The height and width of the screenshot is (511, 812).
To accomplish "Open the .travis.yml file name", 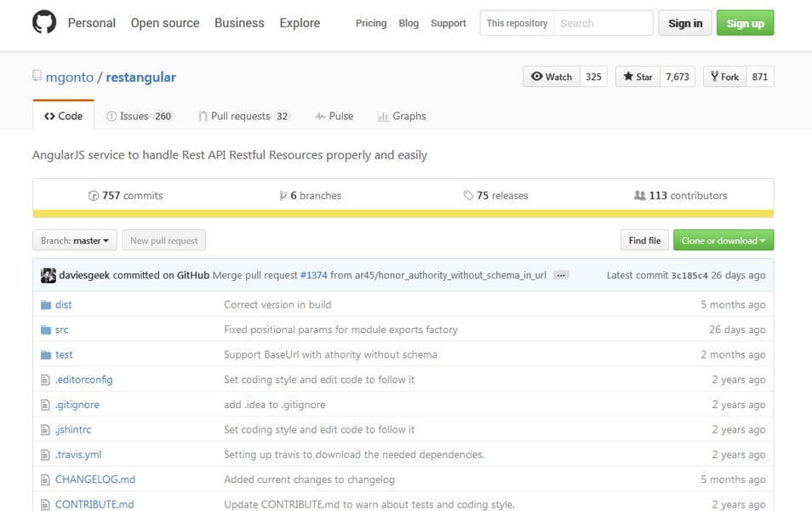I will click(x=78, y=455).
